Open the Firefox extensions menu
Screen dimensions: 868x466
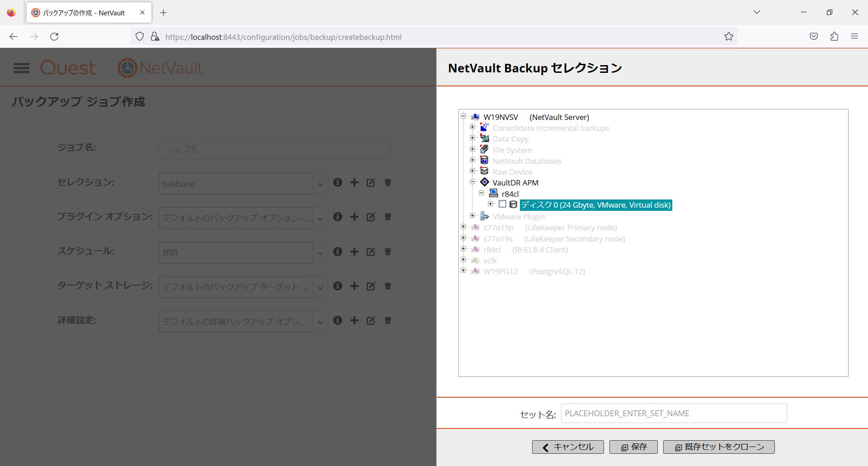click(x=835, y=37)
